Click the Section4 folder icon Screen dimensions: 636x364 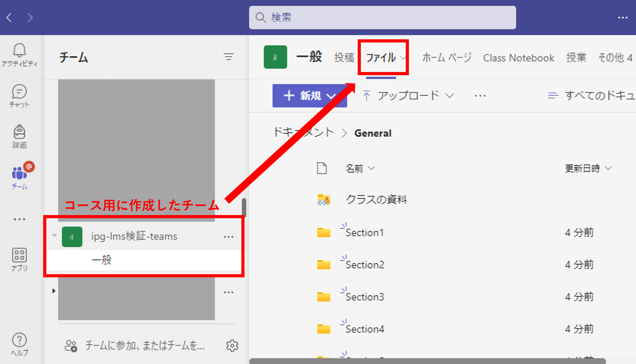(324, 329)
